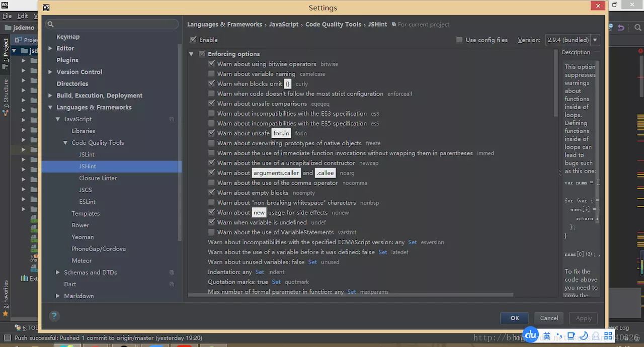Click the settings tree vertical scrollbar
Screen dimensions: 644x347
(x=180, y=143)
